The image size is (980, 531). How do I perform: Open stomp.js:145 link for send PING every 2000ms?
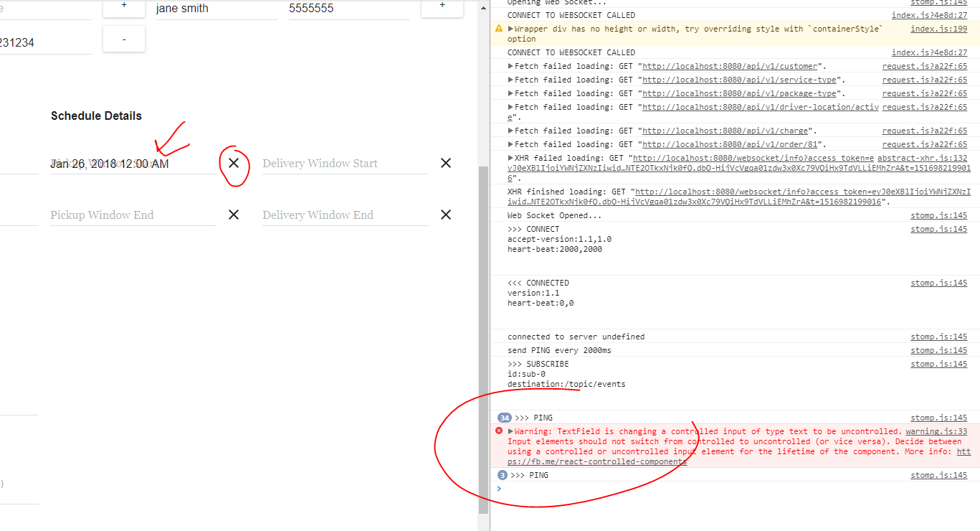coord(939,350)
